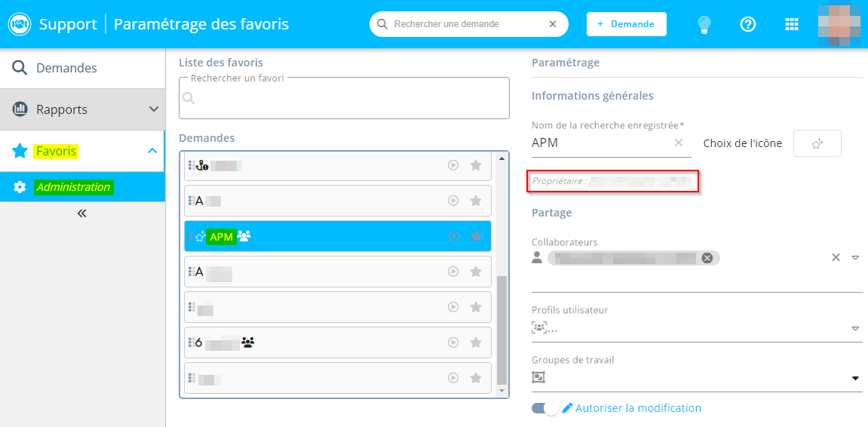The image size is (868, 427).
Task: Toggle the star on the first list row
Action: (476, 165)
